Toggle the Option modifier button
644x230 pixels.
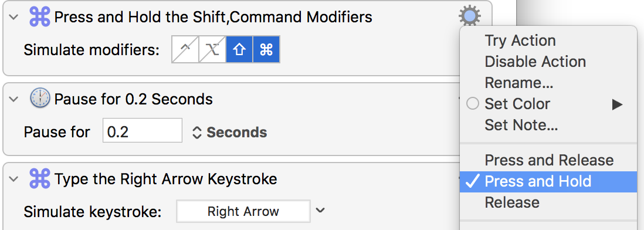click(x=212, y=50)
